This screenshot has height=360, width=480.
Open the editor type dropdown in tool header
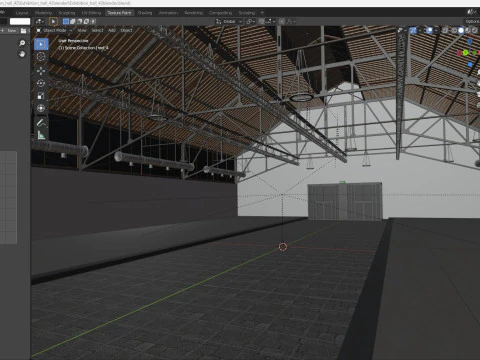point(40,21)
